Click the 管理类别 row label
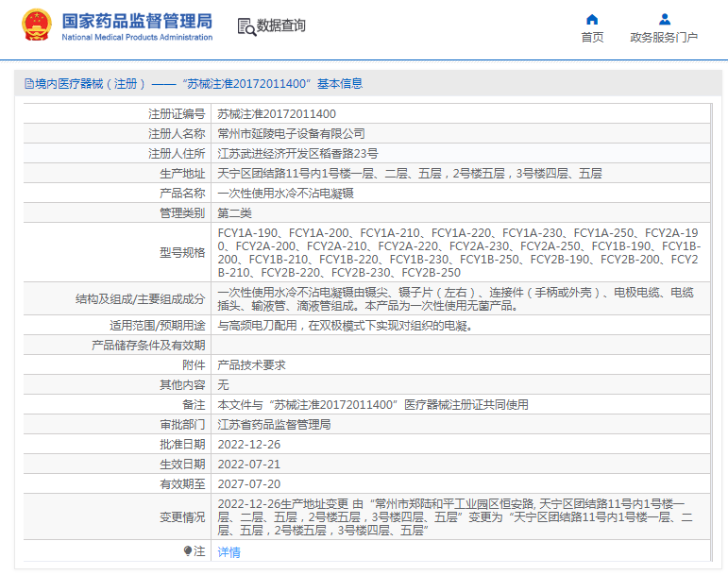Viewport: 728px width, 575px height. click(182, 213)
